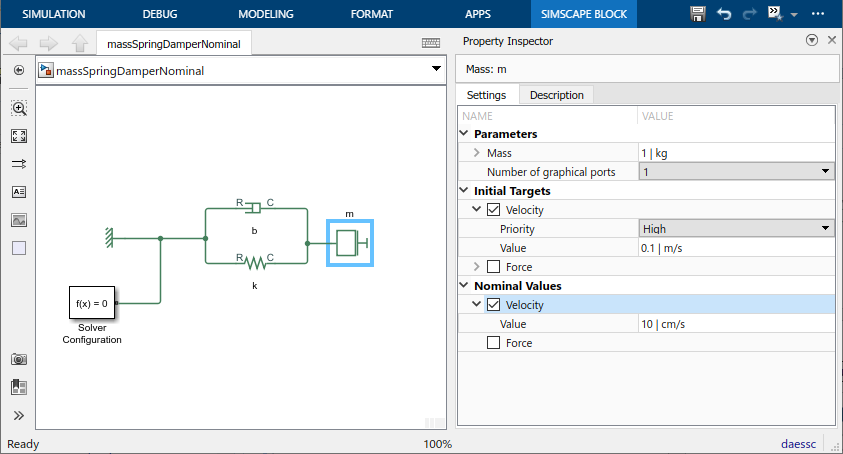The image size is (843, 454).
Task: Open the MODELING ribbon tab
Action: [x=266, y=14]
